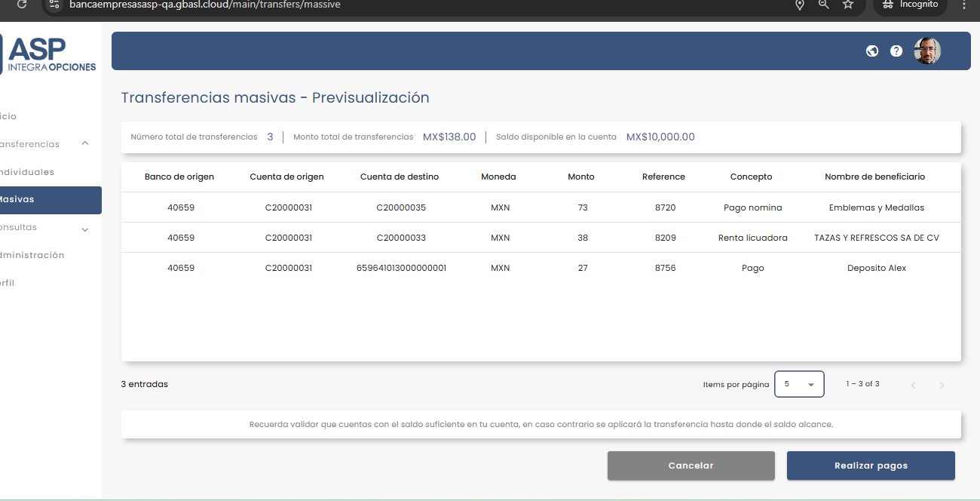Click the ASP Integra Opciones logo
The height and width of the screenshot is (501, 980).
point(50,55)
